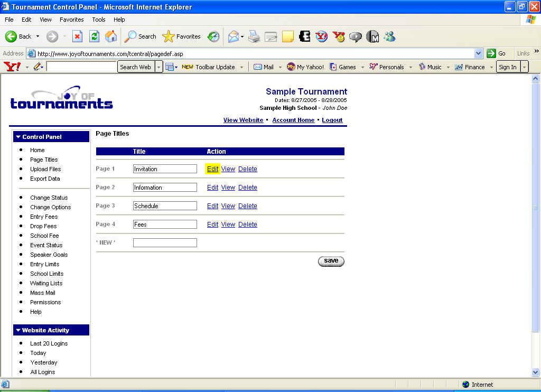
Task: Open the Tools menu
Action: pos(98,20)
